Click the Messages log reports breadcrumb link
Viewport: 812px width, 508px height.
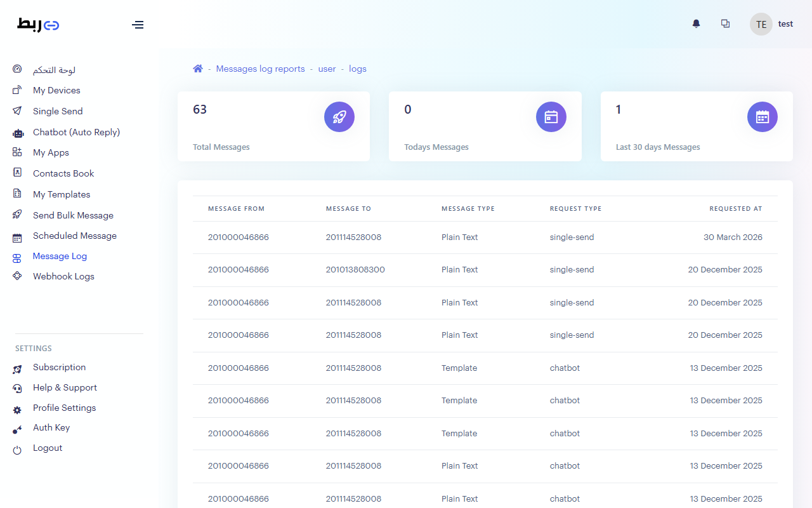coord(260,69)
